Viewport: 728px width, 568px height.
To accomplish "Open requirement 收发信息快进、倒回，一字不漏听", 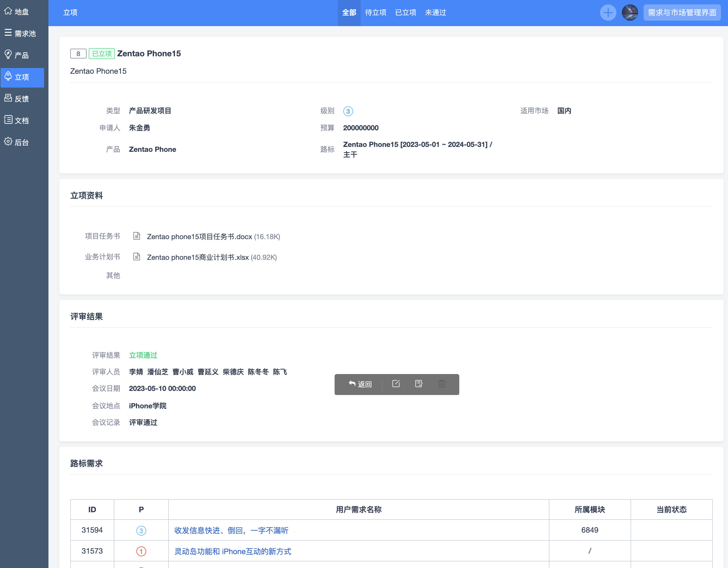I will tap(231, 530).
